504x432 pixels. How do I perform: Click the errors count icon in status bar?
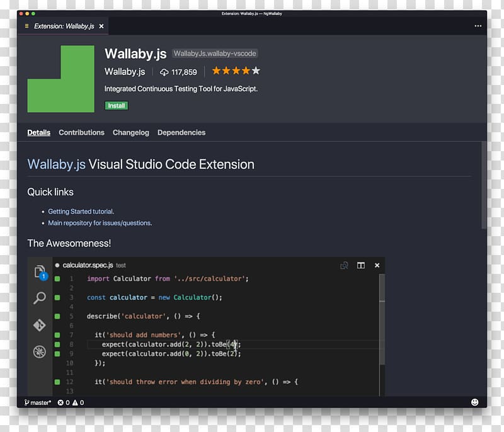click(60, 402)
